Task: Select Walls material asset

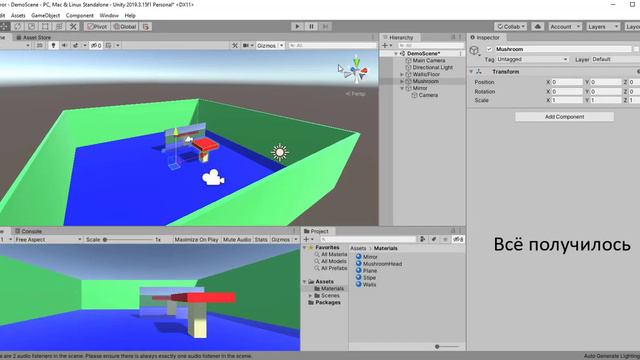Action: (x=366, y=284)
